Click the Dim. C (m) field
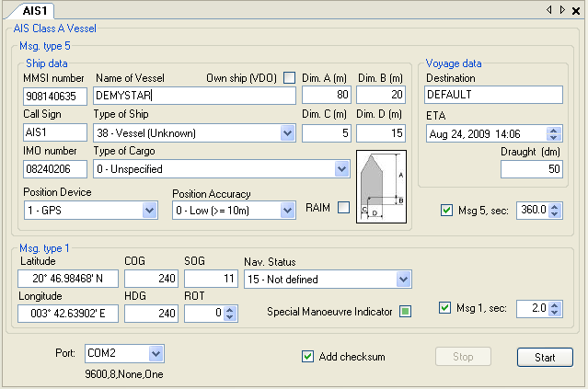 pyautogui.click(x=327, y=133)
